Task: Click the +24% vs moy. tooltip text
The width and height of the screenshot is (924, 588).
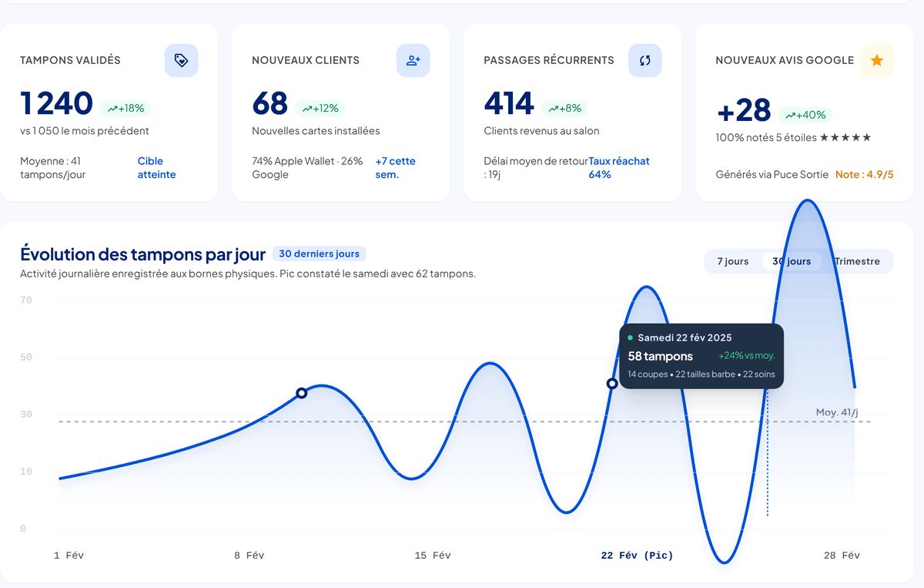Action: (746, 356)
